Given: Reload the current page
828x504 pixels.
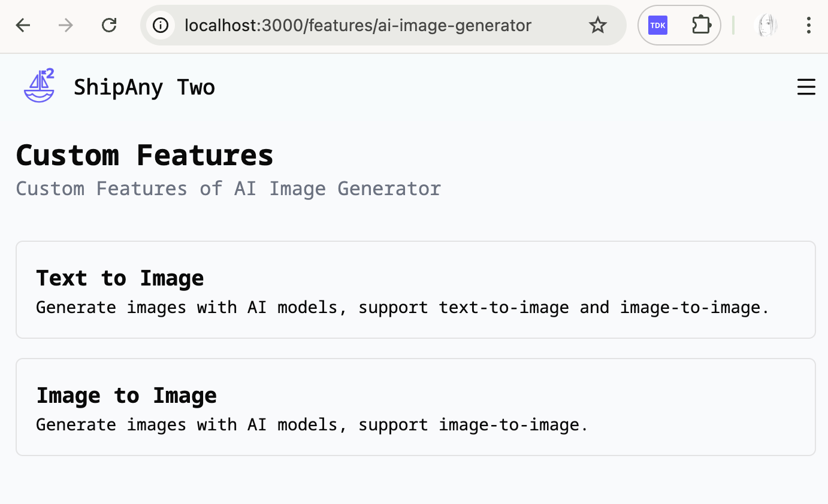Looking at the screenshot, I should point(109,25).
